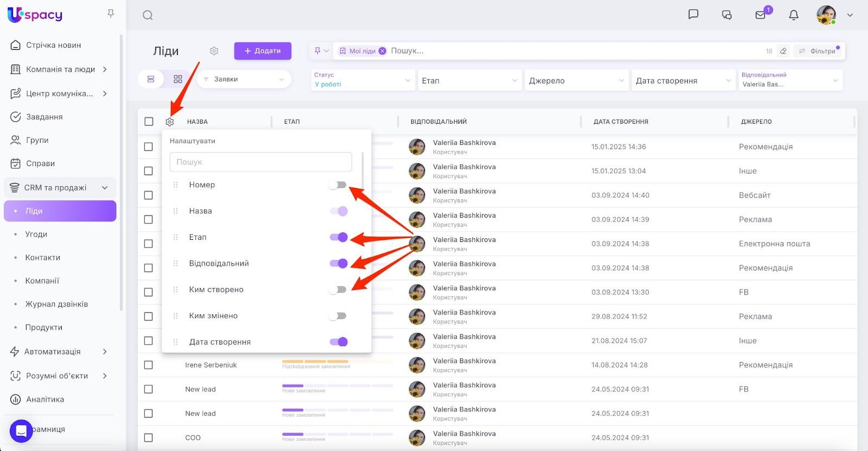Viewport: 868px width, 451px height.
Task: Disable the Етап column toggle
Action: point(339,237)
